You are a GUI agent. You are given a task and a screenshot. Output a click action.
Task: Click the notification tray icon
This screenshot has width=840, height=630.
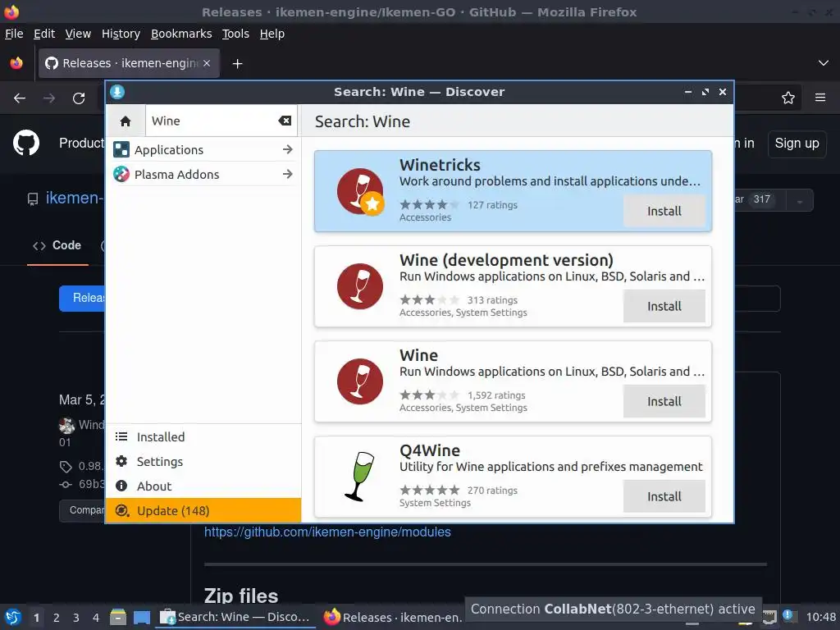(787, 615)
